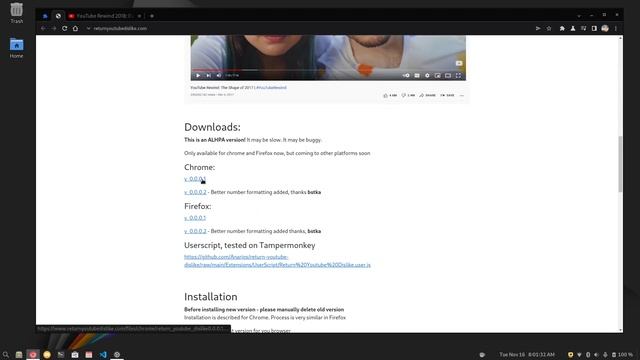Switch video to theater mode
Screen dimensions: 640x360
448,76
